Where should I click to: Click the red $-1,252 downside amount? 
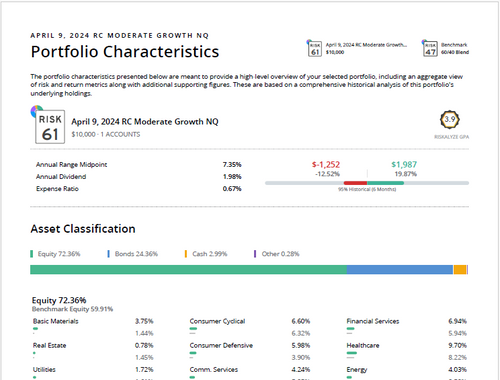[x=326, y=164]
